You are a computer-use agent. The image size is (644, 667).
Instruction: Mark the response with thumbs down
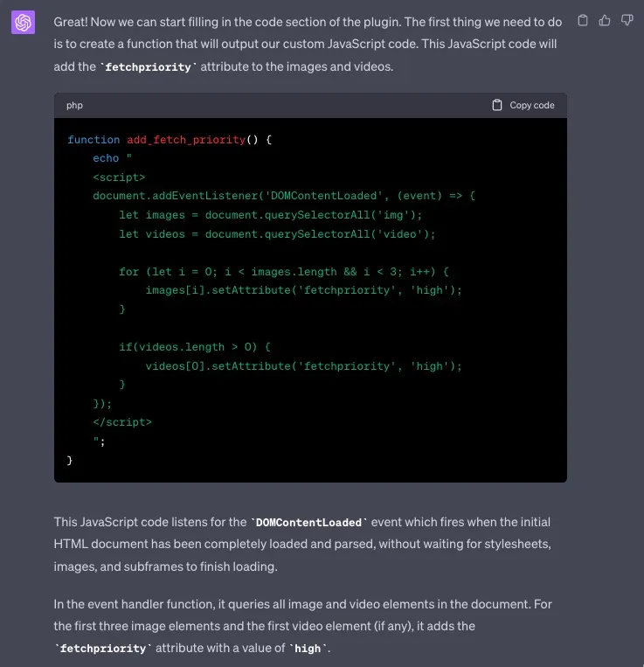(x=627, y=20)
